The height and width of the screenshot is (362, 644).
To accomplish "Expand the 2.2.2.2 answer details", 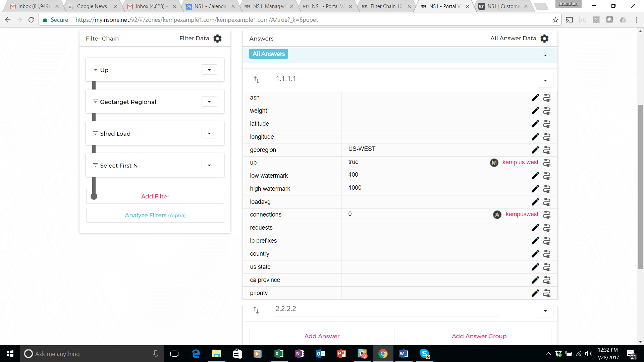I will click(x=545, y=311).
